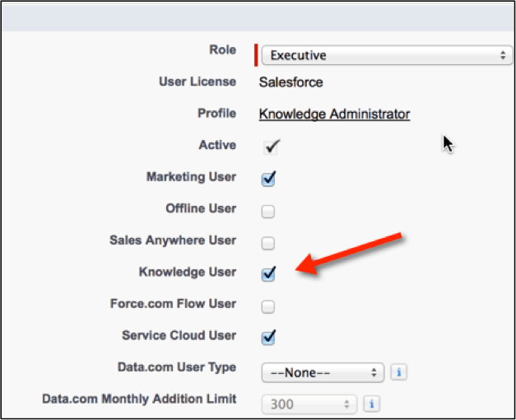Click the Marketing User field label
516x420 pixels.
(191, 177)
